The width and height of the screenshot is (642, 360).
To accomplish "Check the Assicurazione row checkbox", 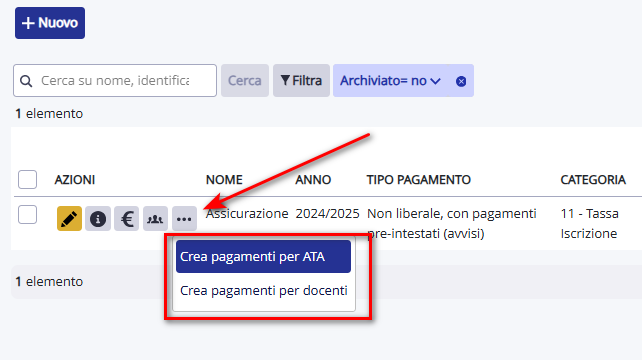I will pos(27,215).
